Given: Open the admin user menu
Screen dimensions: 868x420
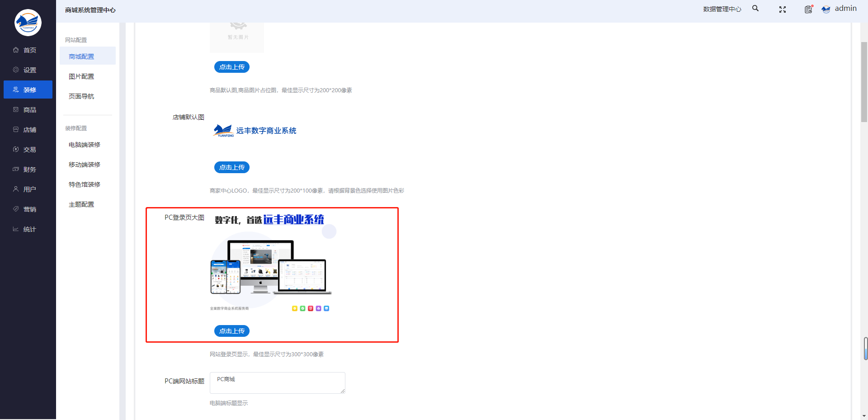Looking at the screenshot, I should 845,9.
